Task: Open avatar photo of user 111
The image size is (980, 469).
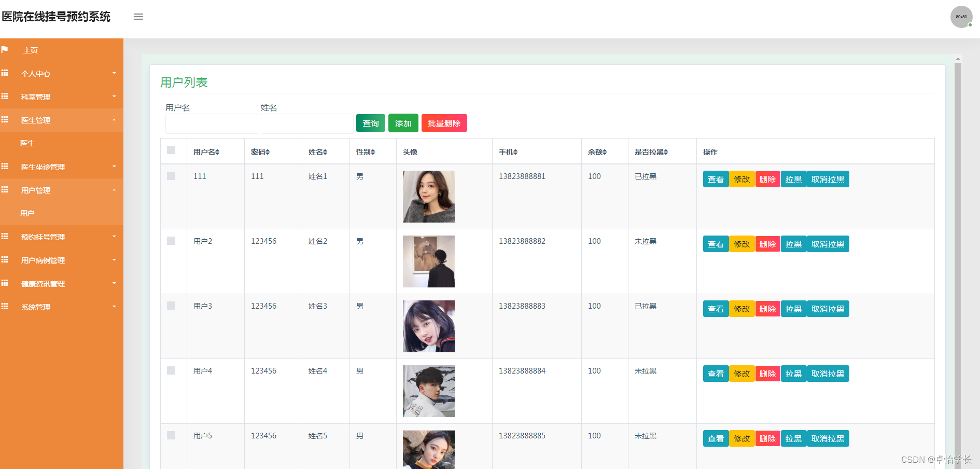Action: point(429,197)
